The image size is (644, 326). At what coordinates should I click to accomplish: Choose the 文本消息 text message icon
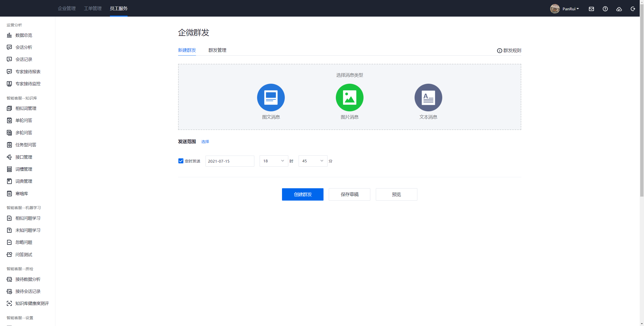click(x=428, y=98)
